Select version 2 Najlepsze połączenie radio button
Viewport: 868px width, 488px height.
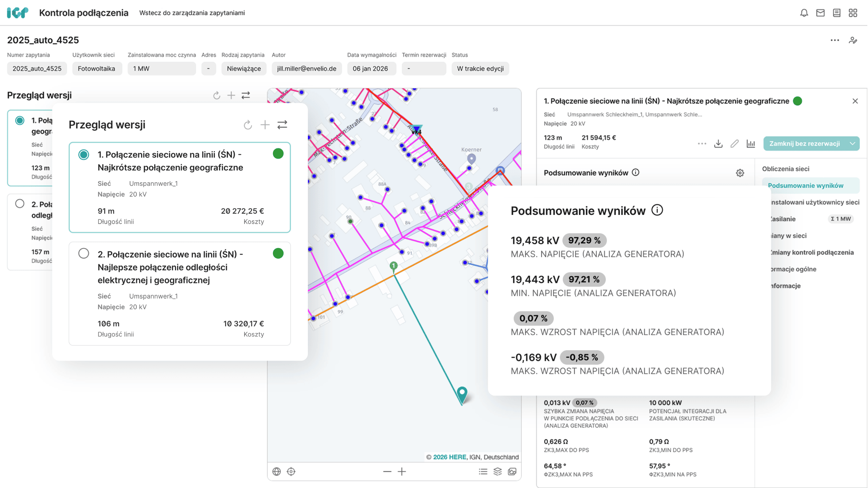(83, 253)
